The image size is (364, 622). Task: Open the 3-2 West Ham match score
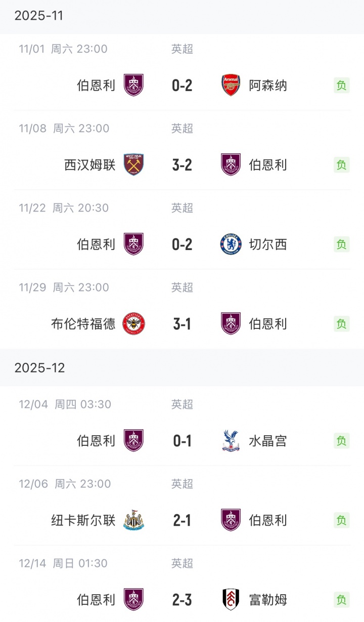pos(182,164)
